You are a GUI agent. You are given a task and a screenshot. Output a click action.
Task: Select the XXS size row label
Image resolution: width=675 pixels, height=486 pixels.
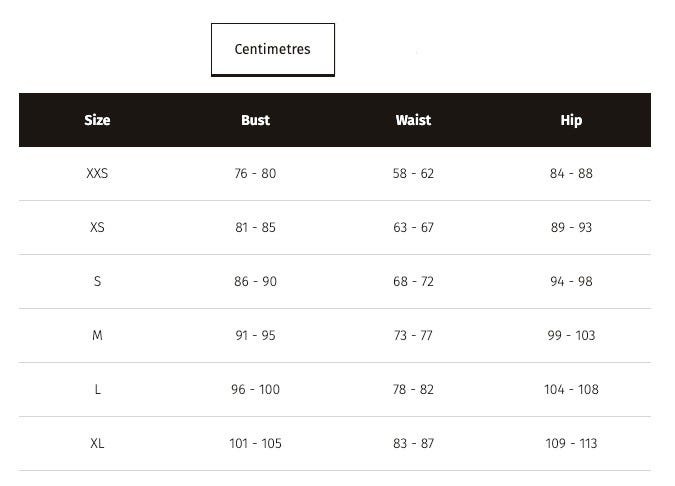click(x=97, y=173)
